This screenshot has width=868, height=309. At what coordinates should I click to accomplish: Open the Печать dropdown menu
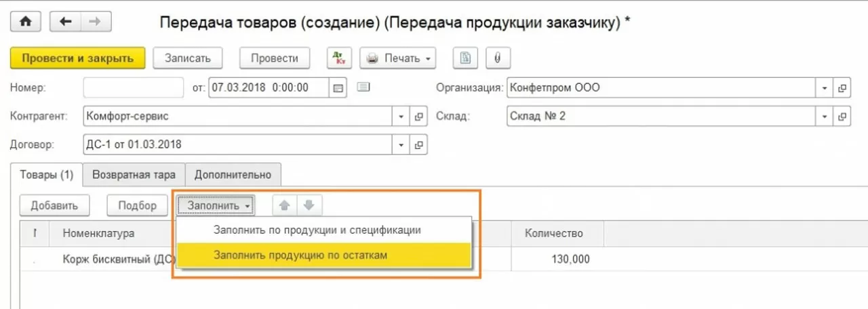point(398,58)
